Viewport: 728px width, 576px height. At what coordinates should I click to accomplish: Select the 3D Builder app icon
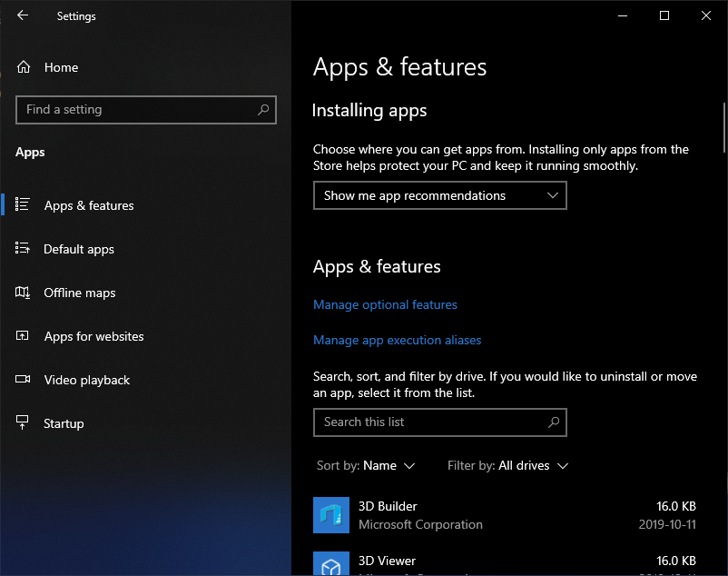click(330, 515)
